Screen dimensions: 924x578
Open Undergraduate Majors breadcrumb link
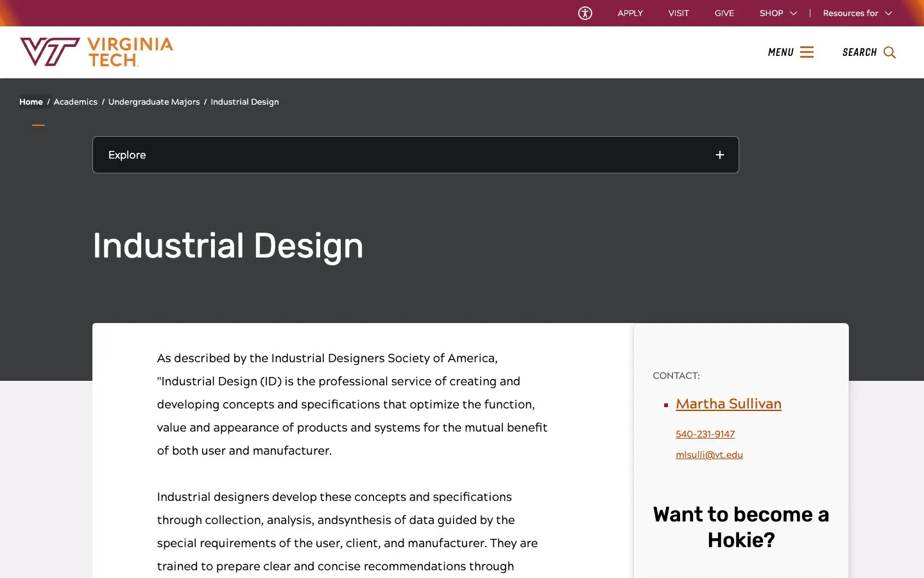(x=154, y=101)
